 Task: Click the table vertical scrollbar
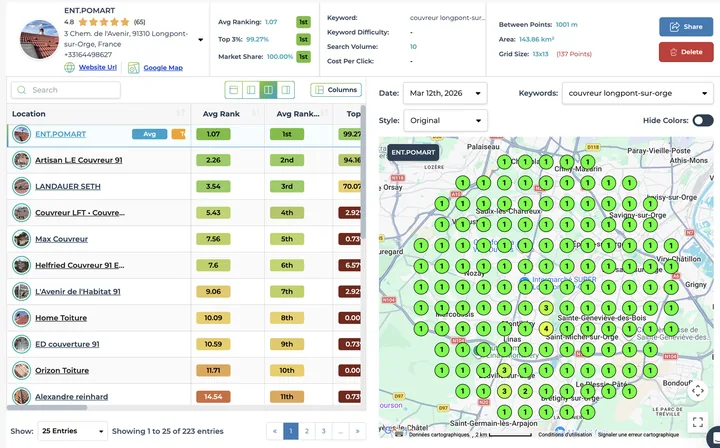[363, 172]
